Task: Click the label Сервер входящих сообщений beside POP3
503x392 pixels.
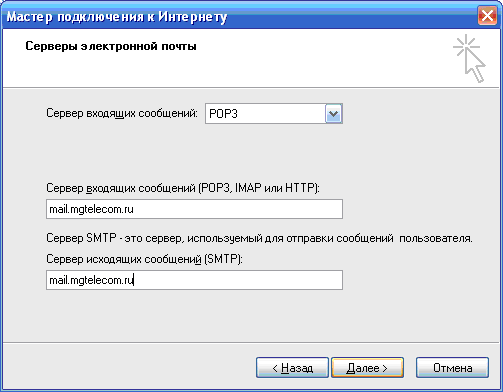Action: (122, 113)
